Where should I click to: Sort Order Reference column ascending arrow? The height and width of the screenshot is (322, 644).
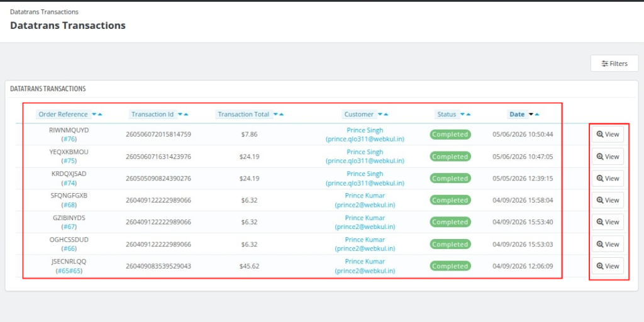coord(100,114)
